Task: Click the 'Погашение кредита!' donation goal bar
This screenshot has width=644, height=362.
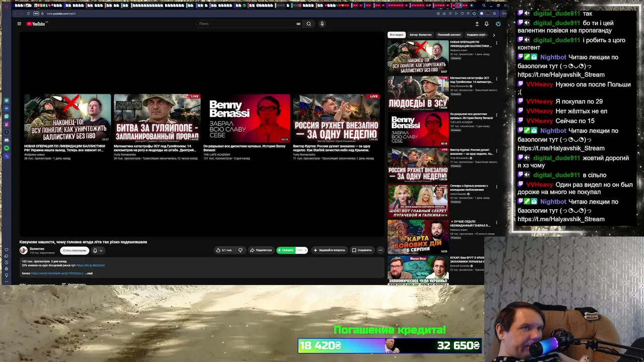Action: (390, 345)
